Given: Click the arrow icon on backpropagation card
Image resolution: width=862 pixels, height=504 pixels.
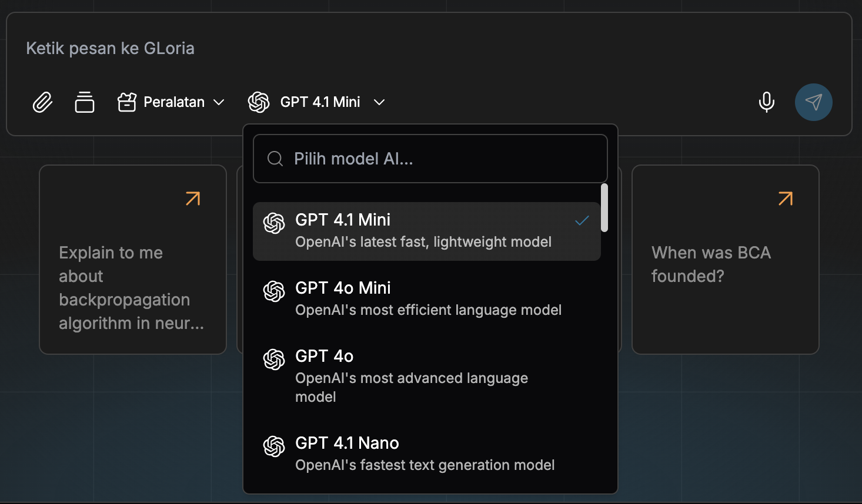Looking at the screenshot, I should 193,199.
